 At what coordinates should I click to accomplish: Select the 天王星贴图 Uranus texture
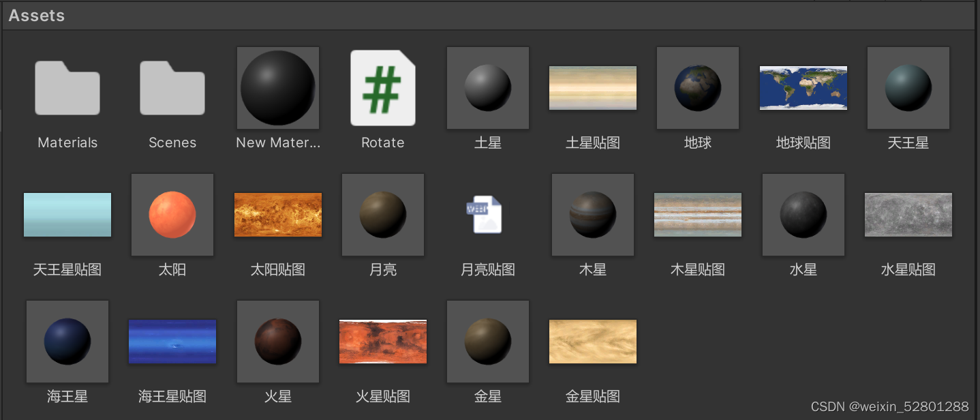click(x=67, y=214)
